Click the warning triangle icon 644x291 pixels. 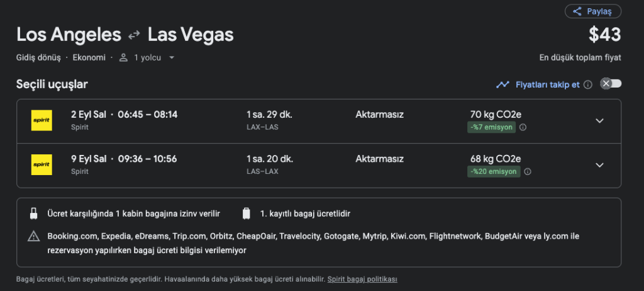click(33, 237)
